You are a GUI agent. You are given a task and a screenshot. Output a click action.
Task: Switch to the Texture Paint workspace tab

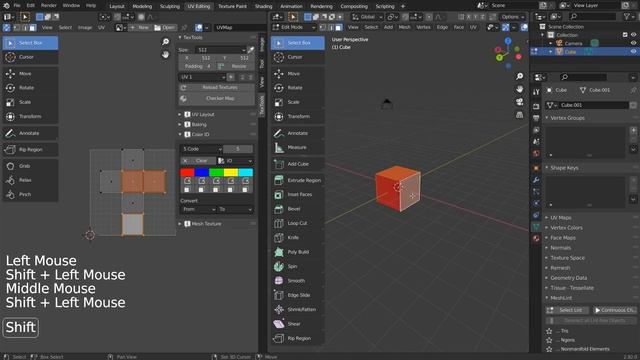click(x=232, y=6)
